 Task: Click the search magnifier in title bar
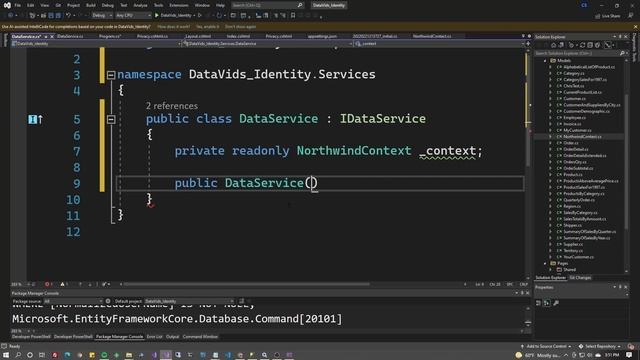click(300, 5)
